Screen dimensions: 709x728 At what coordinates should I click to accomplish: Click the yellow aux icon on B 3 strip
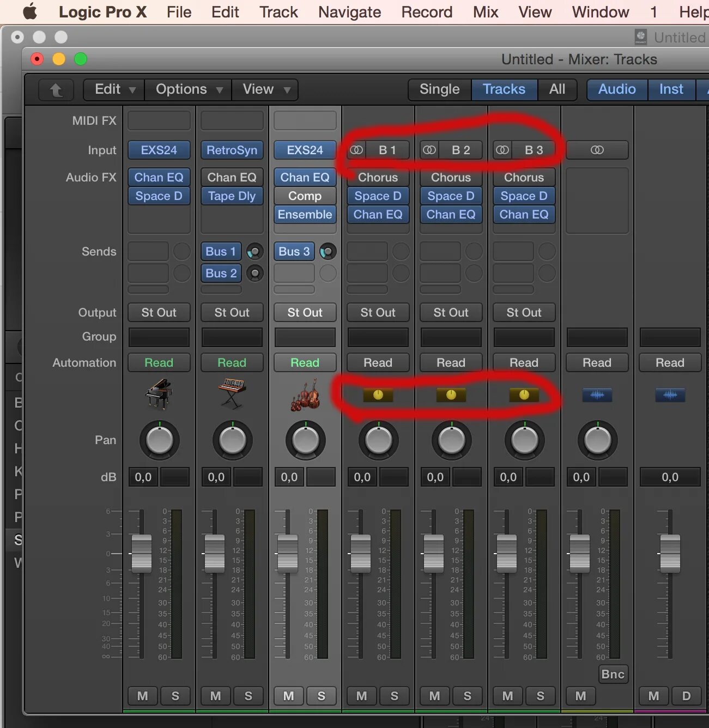524,395
